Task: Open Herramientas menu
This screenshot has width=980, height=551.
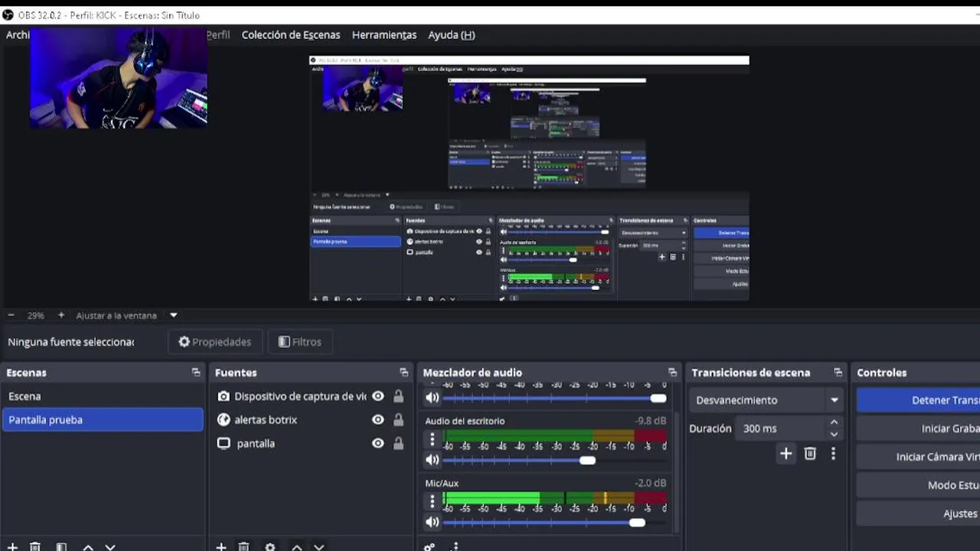Action: pyautogui.click(x=384, y=34)
